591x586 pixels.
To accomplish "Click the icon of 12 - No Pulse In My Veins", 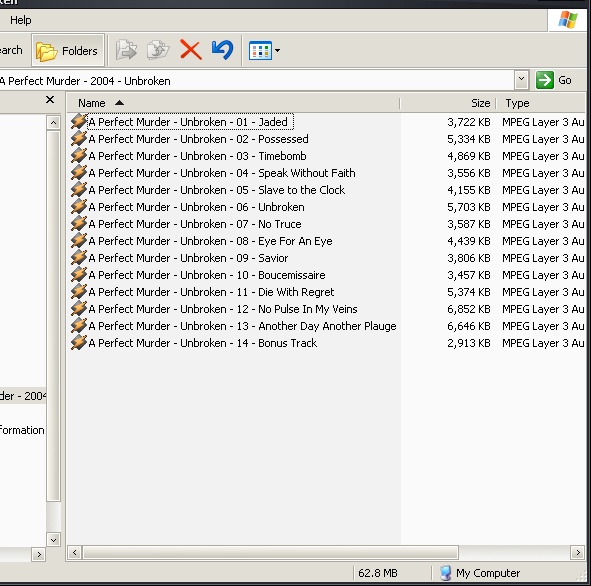I will [x=79, y=309].
